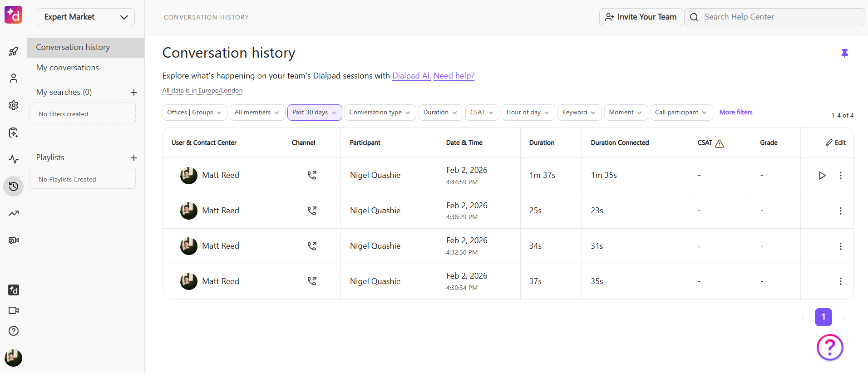
Task: Select Conversation history in left menu
Action: tap(86, 47)
